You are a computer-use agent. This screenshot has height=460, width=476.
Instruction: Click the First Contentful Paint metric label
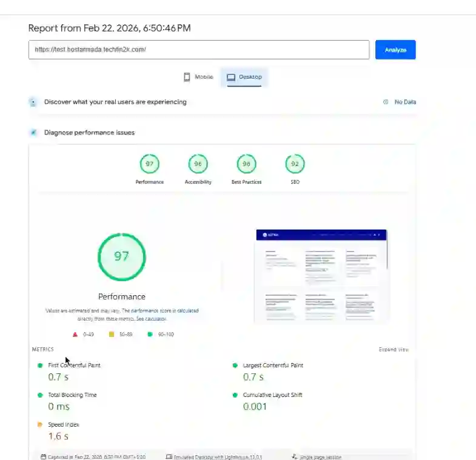point(74,365)
